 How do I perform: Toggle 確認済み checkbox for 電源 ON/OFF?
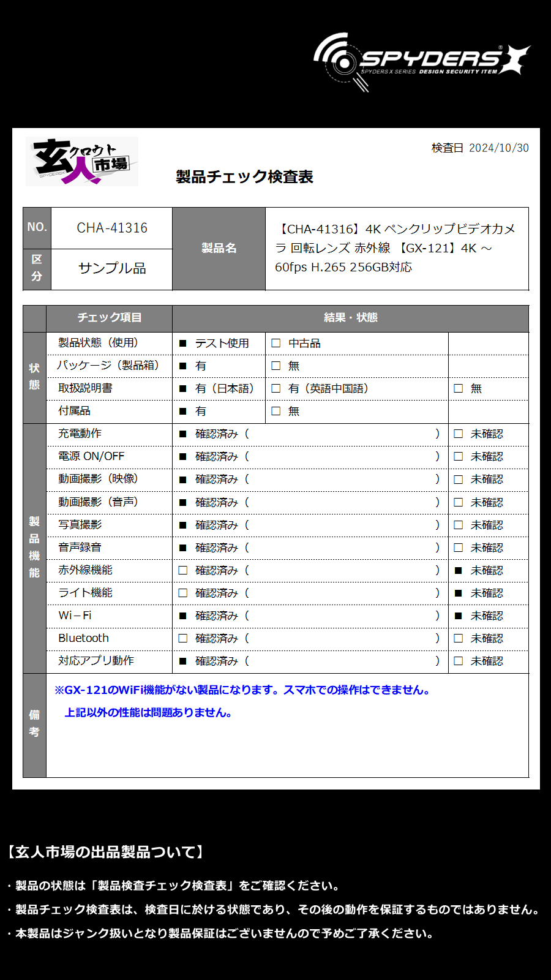[182, 457]
